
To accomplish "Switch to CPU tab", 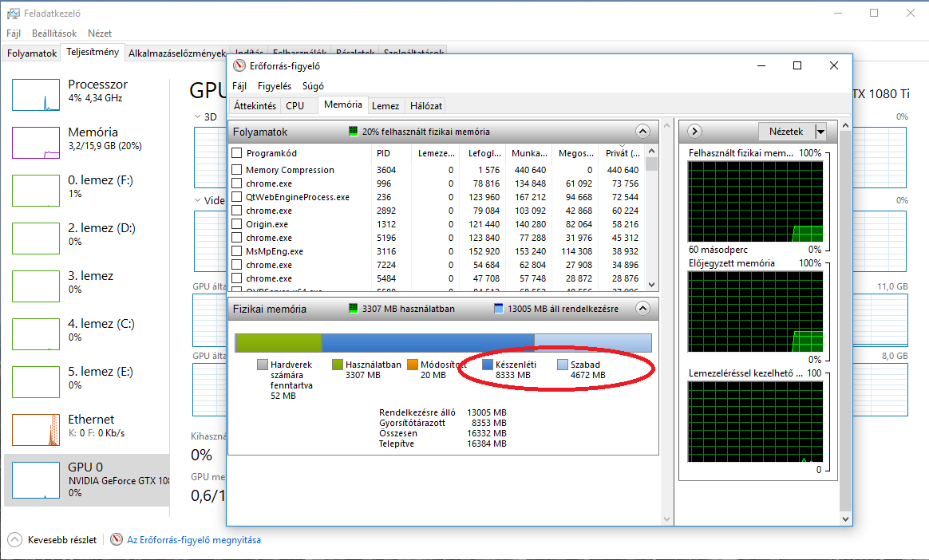I will [295, 106].
